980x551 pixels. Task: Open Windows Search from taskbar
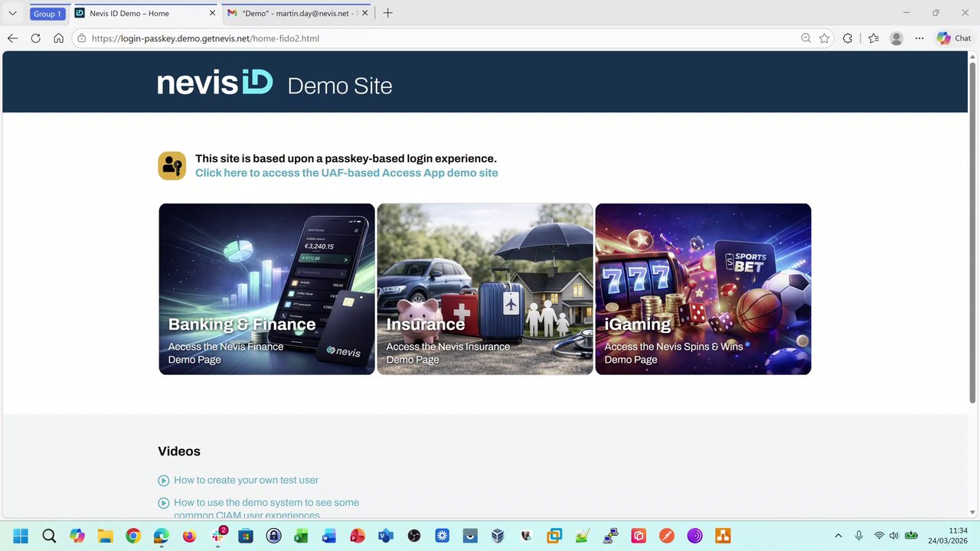49,536
